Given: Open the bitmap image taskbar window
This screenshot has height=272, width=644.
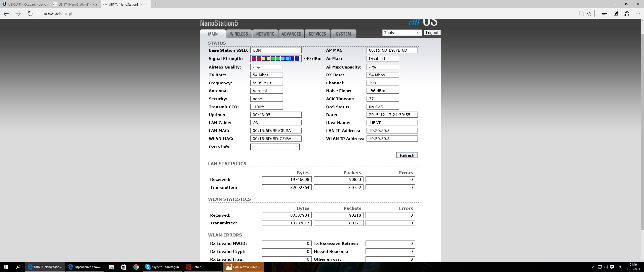Looking at the screenshot, I should coord(244,267).
